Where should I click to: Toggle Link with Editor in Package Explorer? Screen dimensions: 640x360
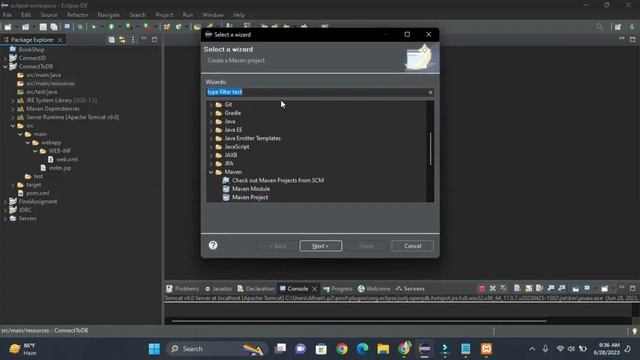[122, 40]
